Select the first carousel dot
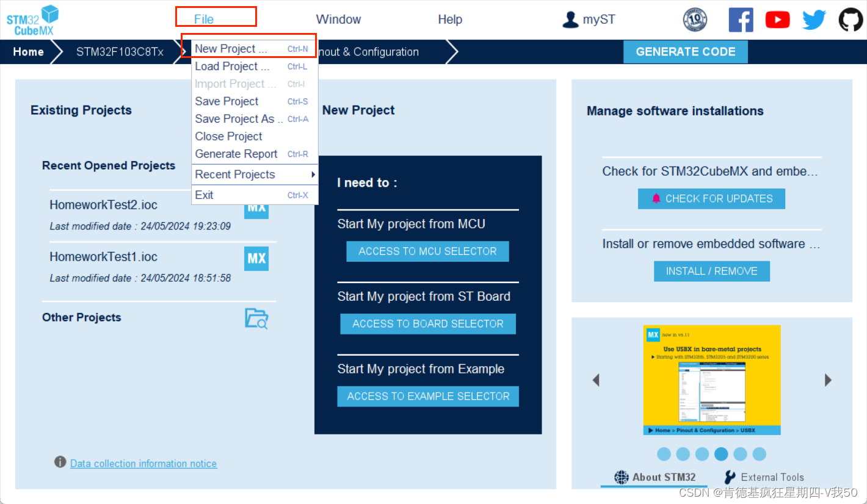Image resolution: width=867 pixels, height=504 pixels. tap(664, 454)
